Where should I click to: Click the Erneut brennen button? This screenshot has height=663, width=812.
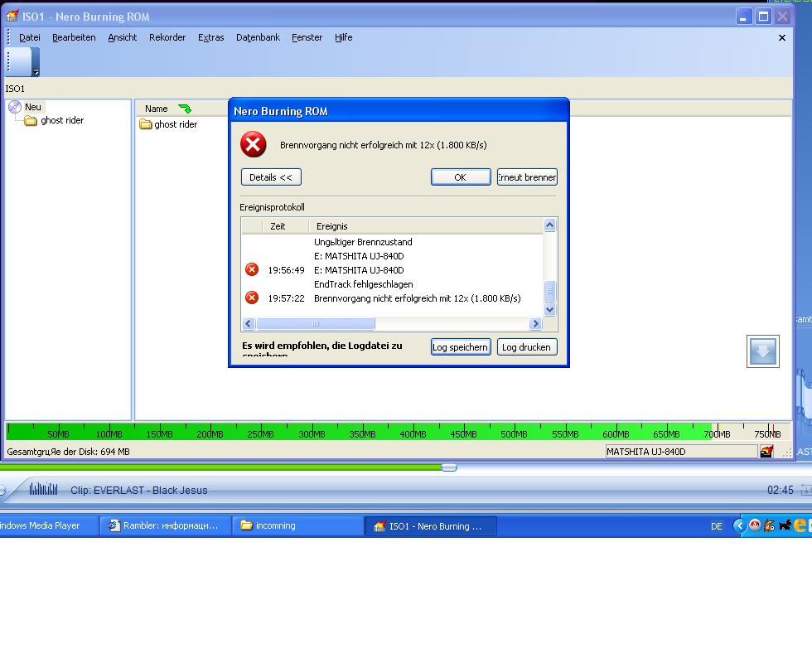coord(527,177)
